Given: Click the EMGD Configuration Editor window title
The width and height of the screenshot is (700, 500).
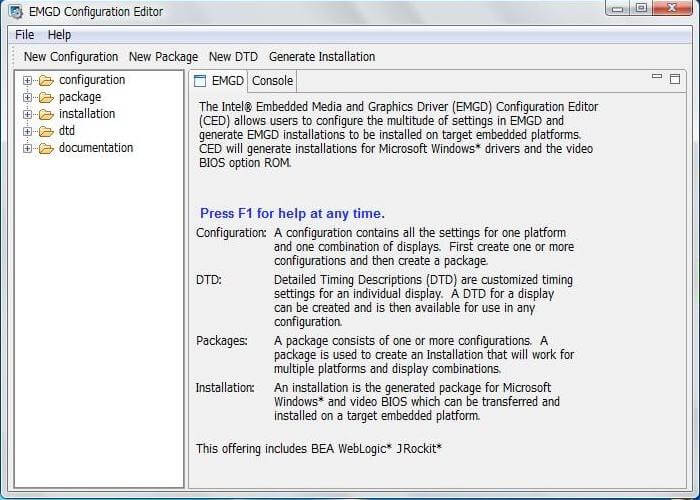Looking at the screenshot, I should pyautogui.click(x=96, y=12).
